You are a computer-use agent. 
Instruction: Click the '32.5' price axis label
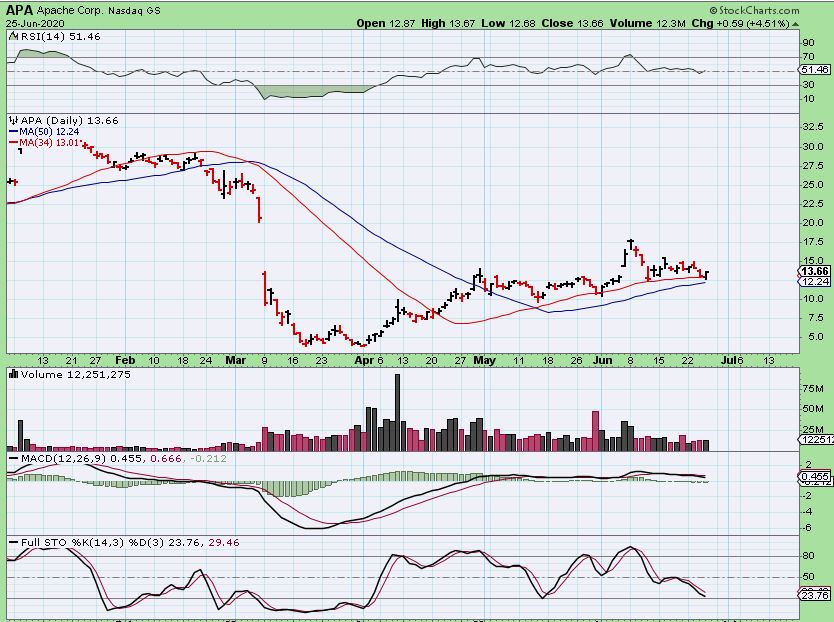point(813,127)
